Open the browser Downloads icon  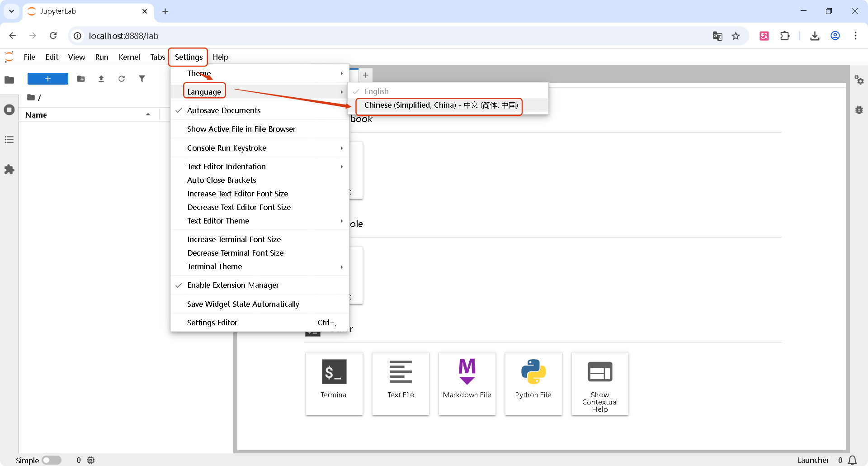815,36
